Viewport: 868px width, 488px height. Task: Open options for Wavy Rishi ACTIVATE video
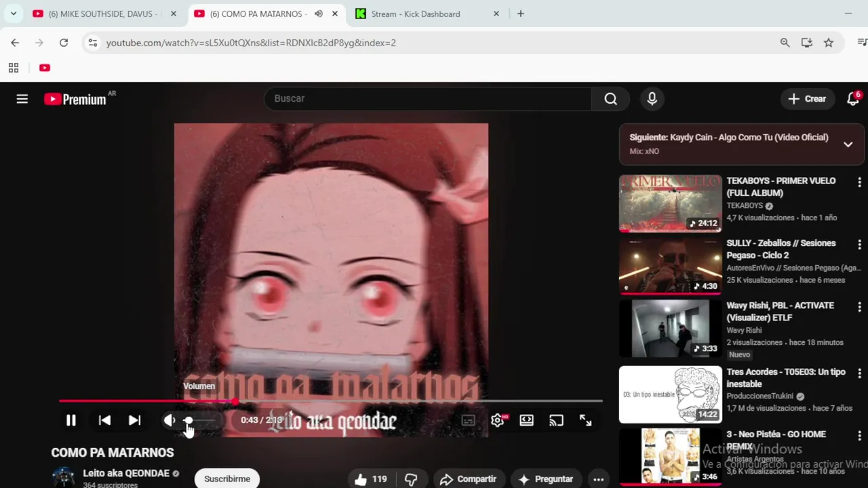click(x=859, y=307)
